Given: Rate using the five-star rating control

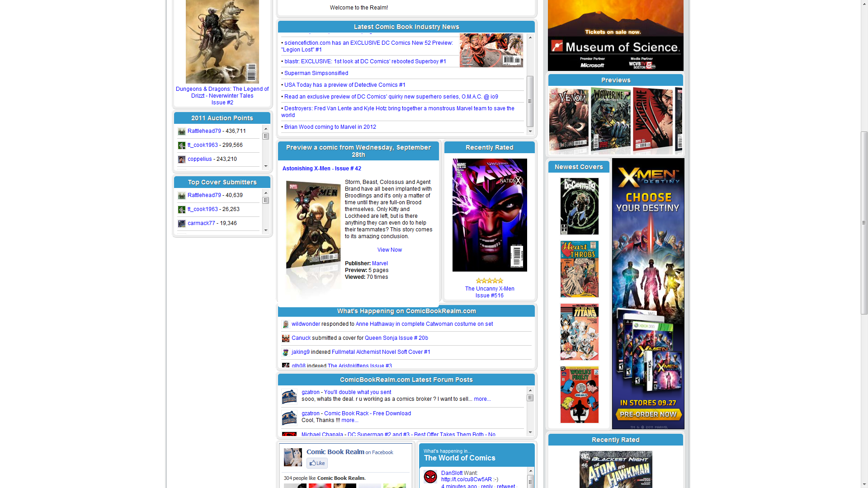Looking at the screenshot, I should click(x=489, y=281).
